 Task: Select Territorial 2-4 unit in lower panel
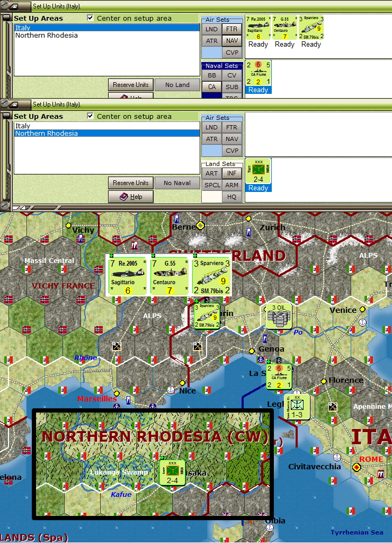(258, 171)
